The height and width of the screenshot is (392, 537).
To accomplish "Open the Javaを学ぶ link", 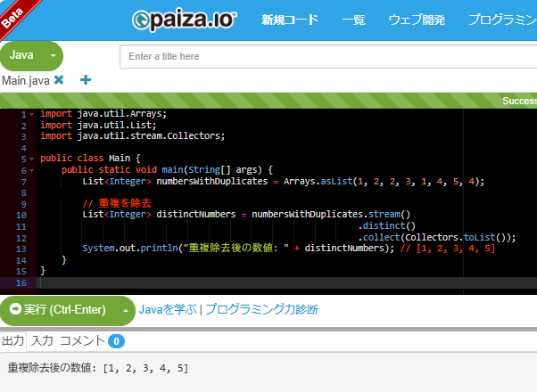I will pos(168,310).
